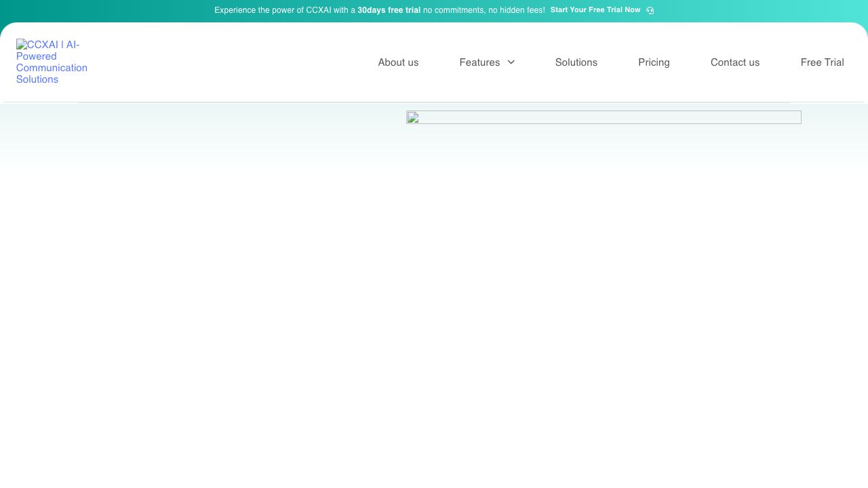Go to the About us page

coord(398,62)
